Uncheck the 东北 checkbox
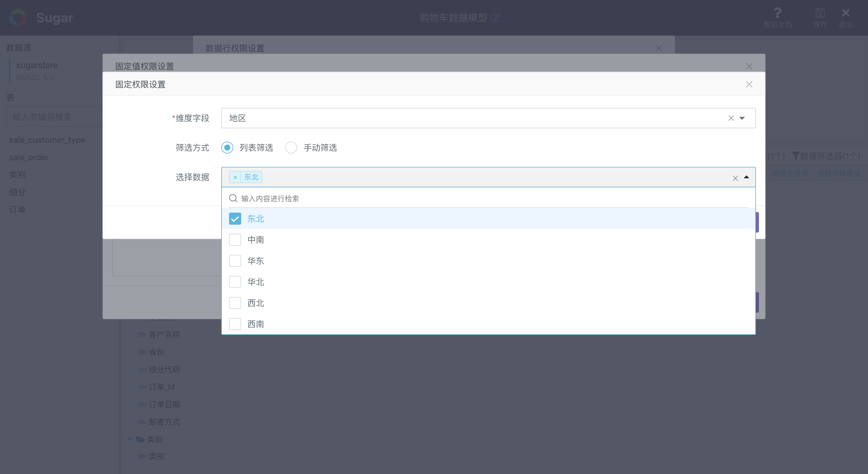 tap(235, 219)
